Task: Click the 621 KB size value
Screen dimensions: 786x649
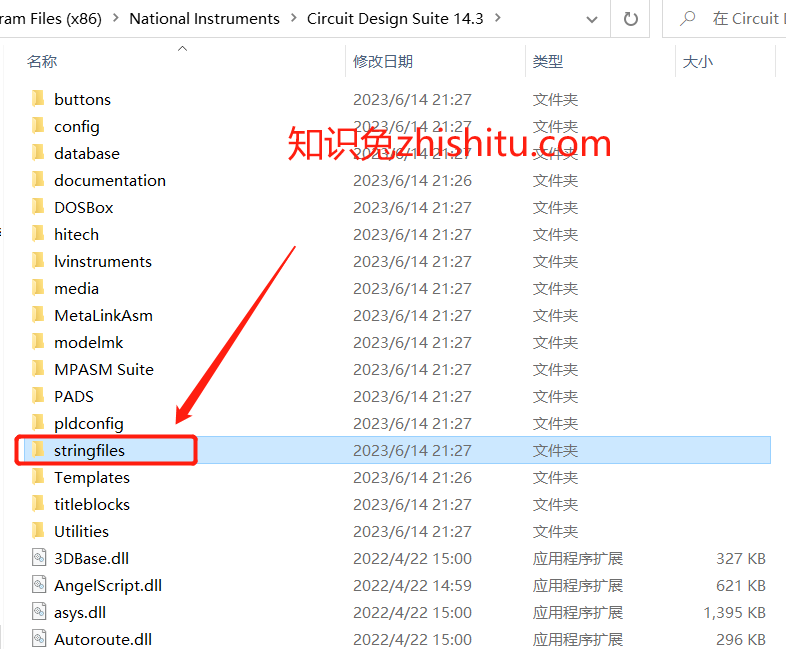Action: click(741, 586)
